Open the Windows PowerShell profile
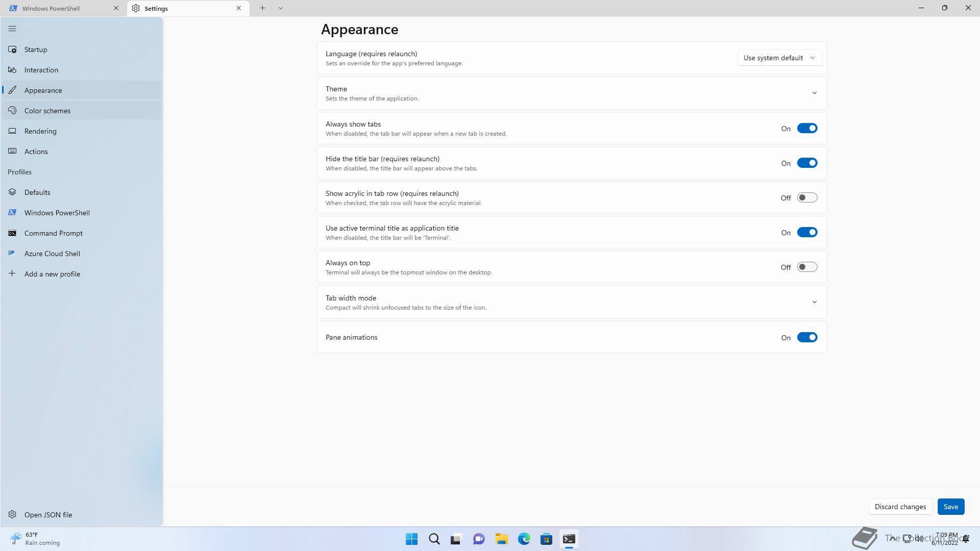The width and height of the screenshot is (980, 551). pos(57,213)
